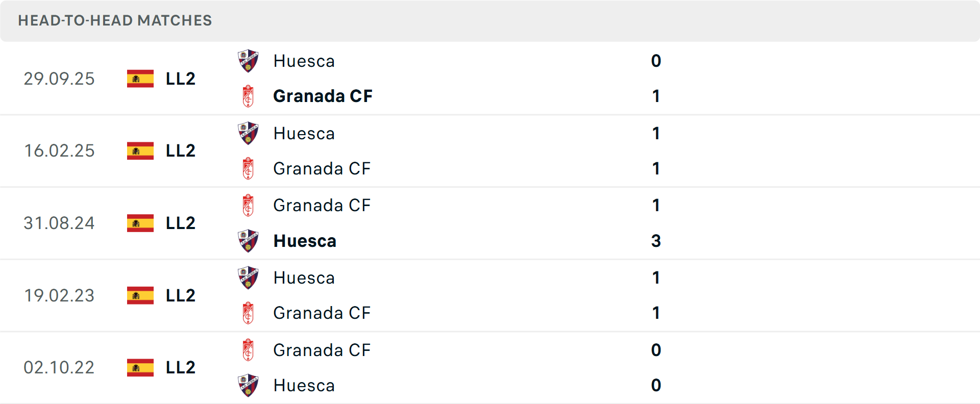Click Granada CF text in the 19.02.23 draw
Viewport: 980px width, 404px height.
click(322, 313)
